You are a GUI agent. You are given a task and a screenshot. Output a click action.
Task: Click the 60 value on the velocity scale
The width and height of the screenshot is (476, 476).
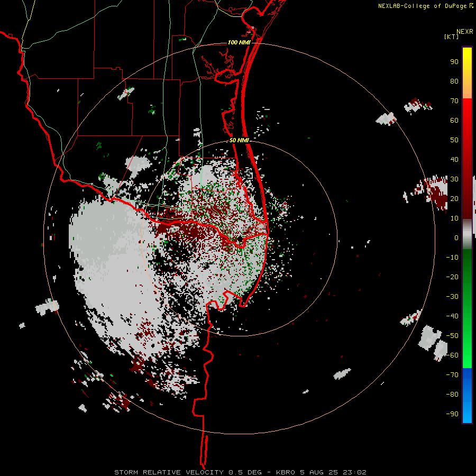pos(454,121)
